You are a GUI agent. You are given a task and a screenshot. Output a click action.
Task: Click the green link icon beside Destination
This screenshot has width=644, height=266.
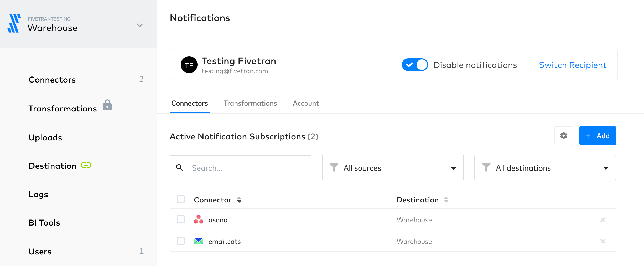[x=86, y=165]
